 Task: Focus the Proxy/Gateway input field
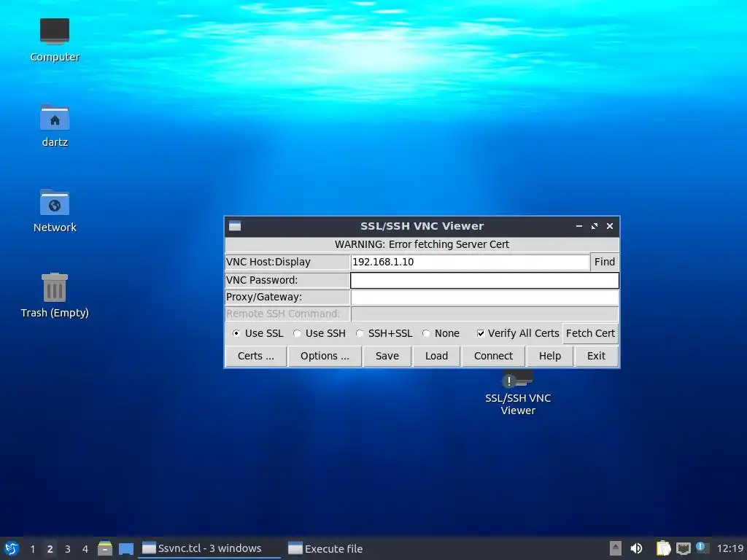484,297
